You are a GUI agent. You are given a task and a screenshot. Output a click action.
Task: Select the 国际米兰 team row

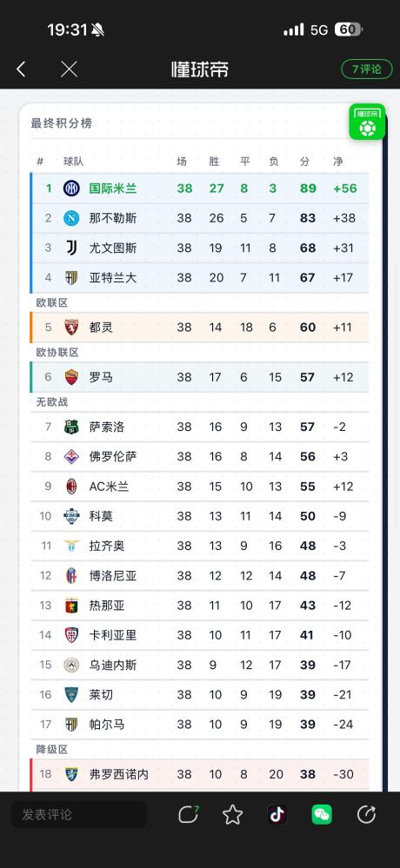[x=199, y=189]
